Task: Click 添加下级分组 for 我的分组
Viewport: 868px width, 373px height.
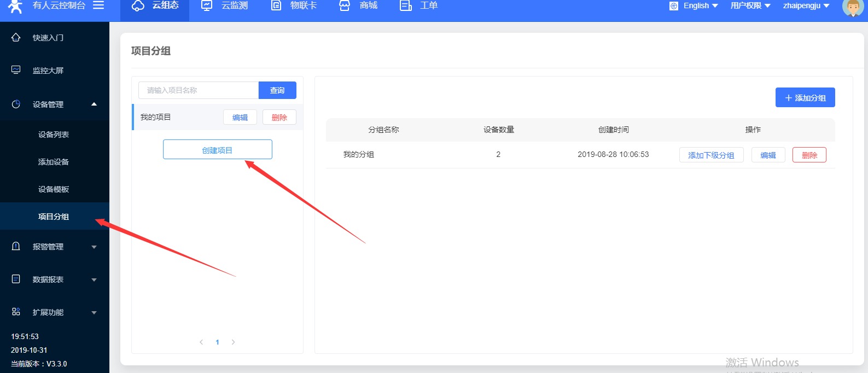Action: point(711,155)
